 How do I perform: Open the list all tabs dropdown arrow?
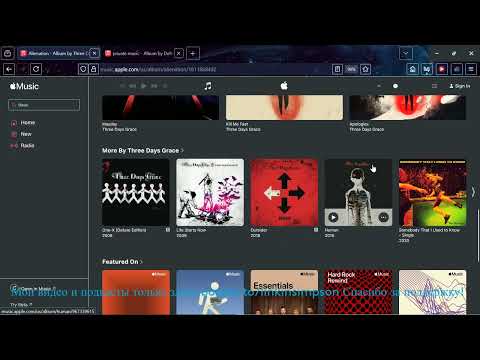[406, 53]
